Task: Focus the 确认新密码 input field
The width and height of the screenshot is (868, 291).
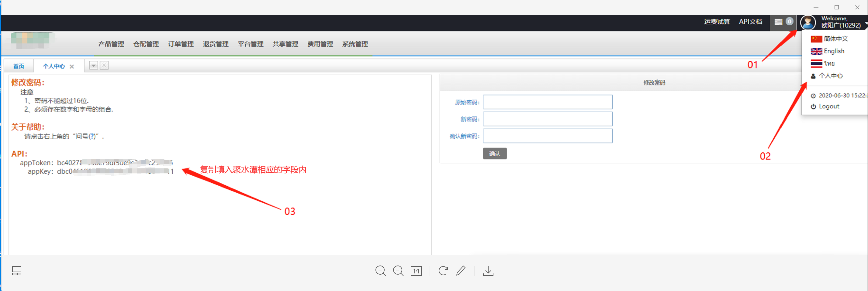Action: pyautogui.click(x=548, y=136)
